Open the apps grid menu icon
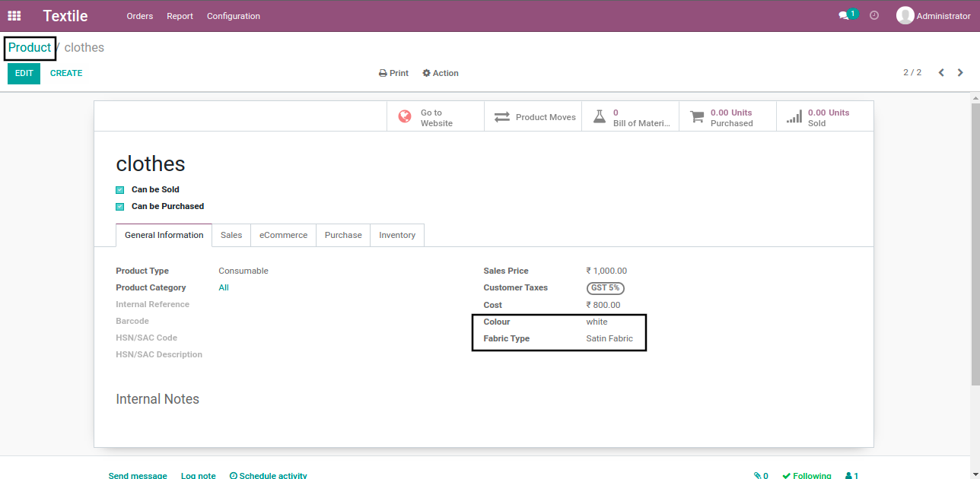This screenshot has width=980, height=479. (x=14, y=16)
